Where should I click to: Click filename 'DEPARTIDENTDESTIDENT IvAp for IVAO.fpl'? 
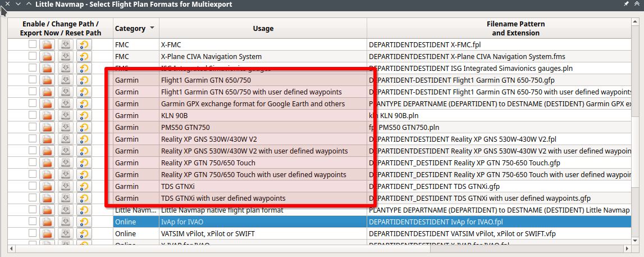(x=436, y=222)
